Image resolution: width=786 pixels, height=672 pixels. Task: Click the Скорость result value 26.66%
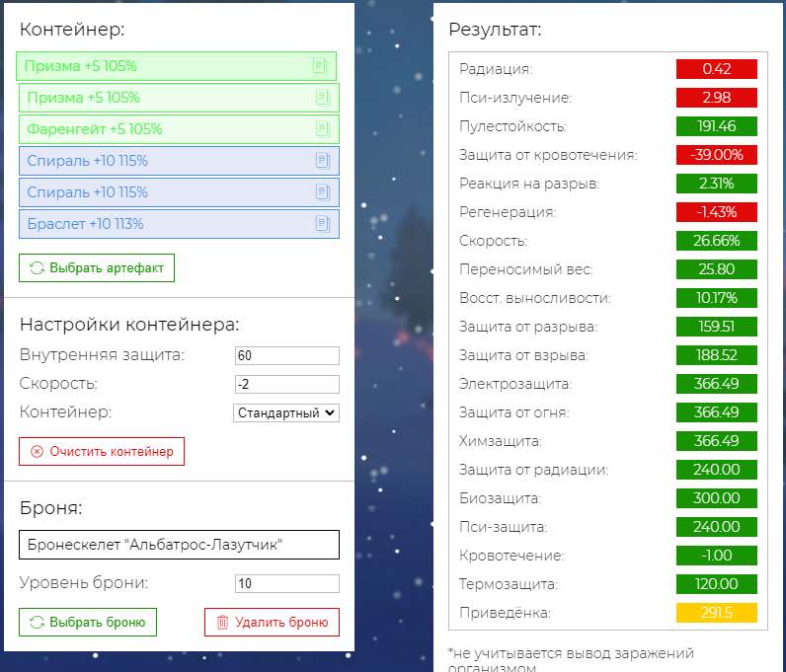pos(716,241)
